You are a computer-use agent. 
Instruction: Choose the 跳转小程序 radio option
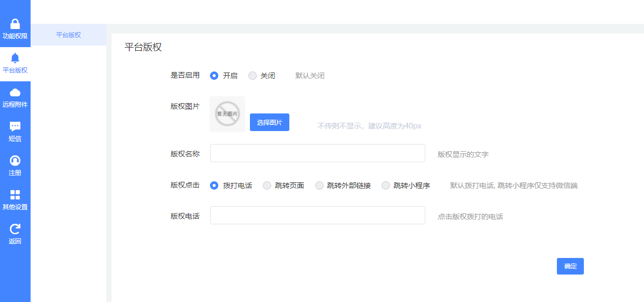(386, 185)
